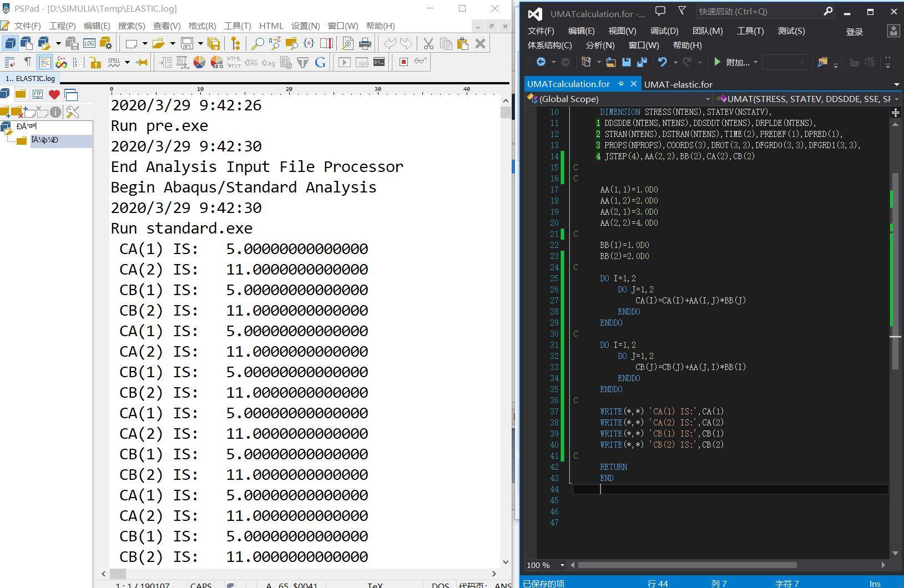Save all files in Visual Studio
Viewport: 904px width, 588px height.
point(642,62)
